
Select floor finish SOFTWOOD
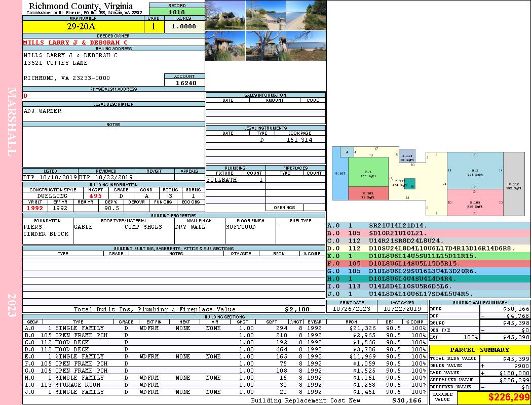point(241,227)
